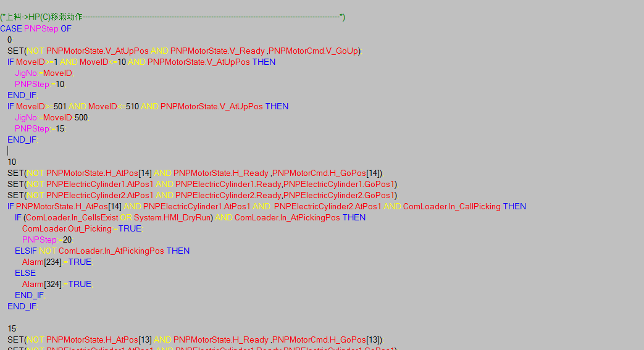Click ComLoader.Out_Picking assignment

67,228
